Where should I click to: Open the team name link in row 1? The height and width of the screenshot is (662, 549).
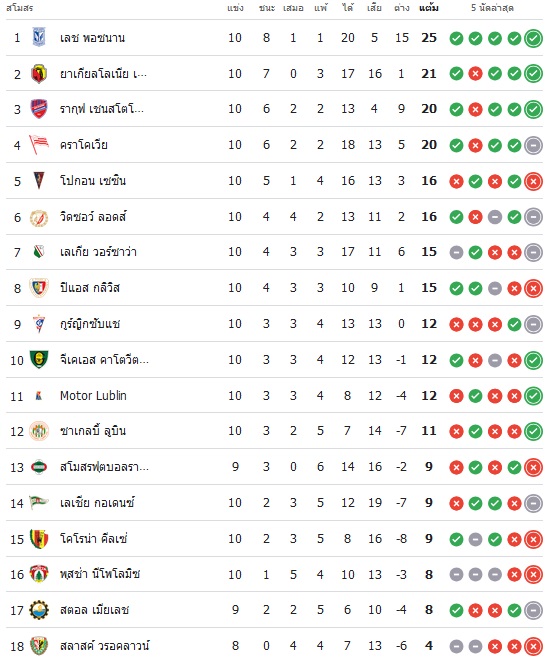(92, 38)
